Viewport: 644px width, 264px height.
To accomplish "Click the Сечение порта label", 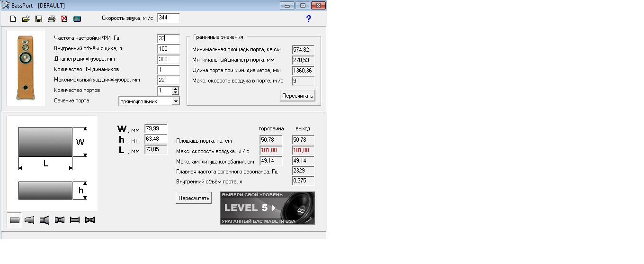I will point(72,100).
